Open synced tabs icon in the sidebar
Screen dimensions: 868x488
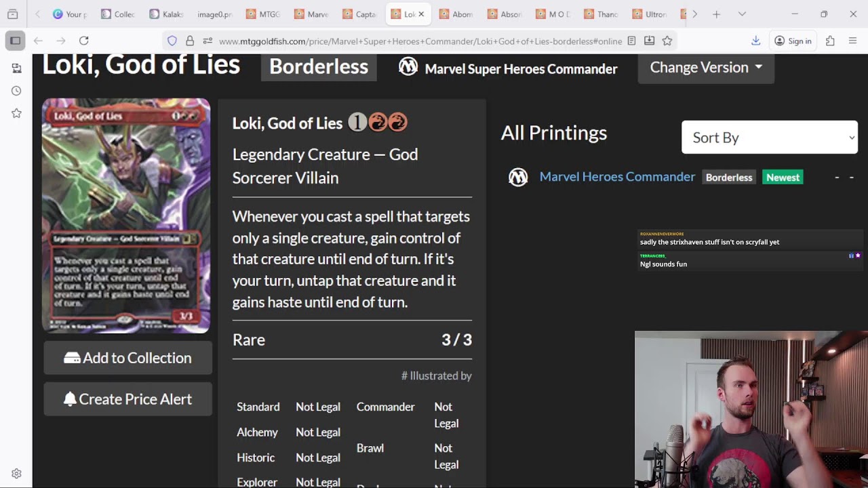point(16,68)
